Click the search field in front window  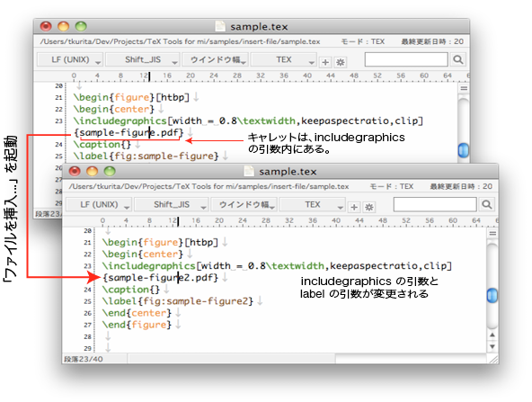[x=435, y=204]
